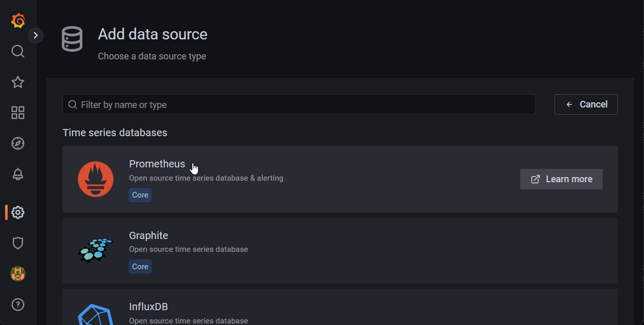Click Learn more for Prometheus

561,179
